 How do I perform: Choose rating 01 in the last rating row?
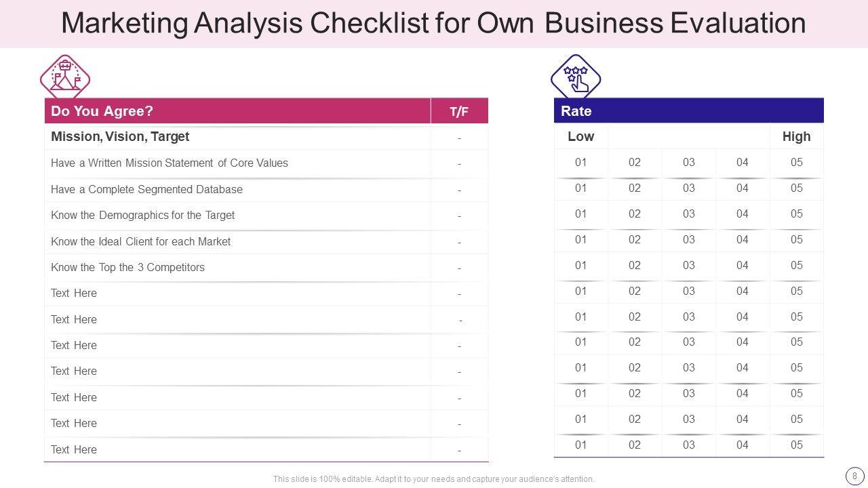580,445
